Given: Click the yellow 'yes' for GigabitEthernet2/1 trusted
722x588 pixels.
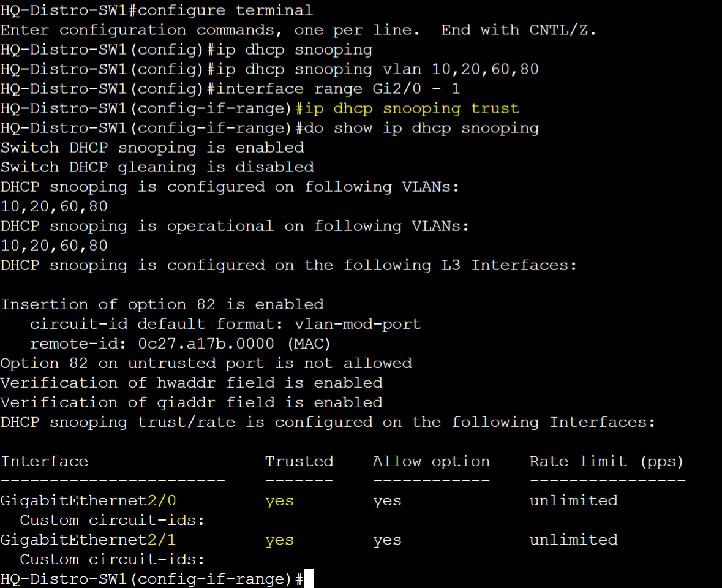Looking at the screenshot, I should pyautogui.click(x=279, y=540).
